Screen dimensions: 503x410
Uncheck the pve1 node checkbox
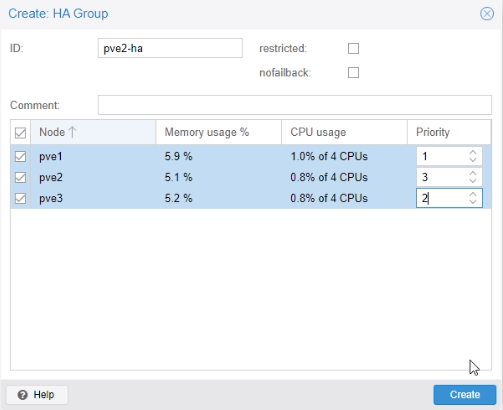pyautogui.click(x=20, y=156)
